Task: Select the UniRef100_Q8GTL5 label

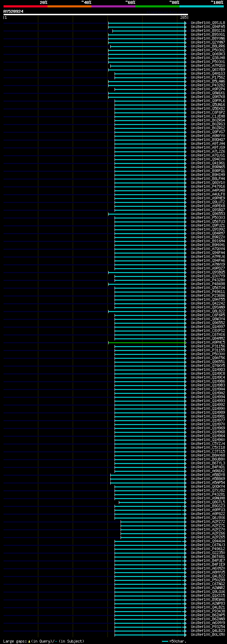Action: 208,502
